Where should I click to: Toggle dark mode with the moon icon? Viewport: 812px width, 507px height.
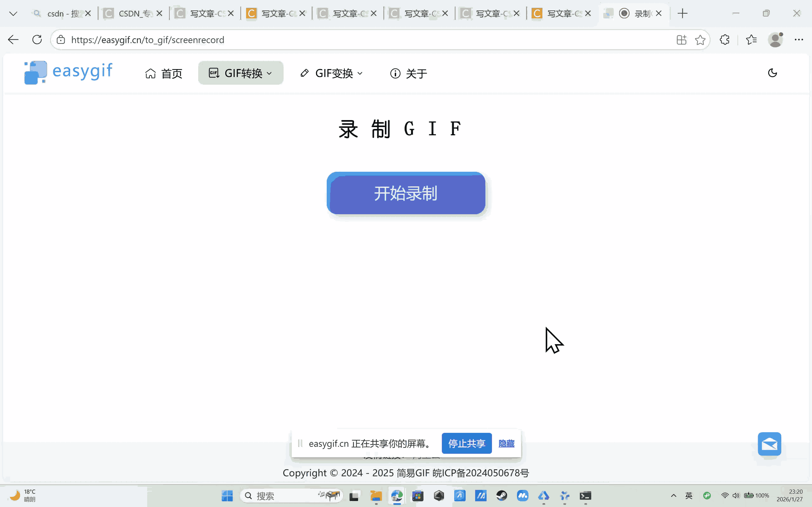(772, 73)
